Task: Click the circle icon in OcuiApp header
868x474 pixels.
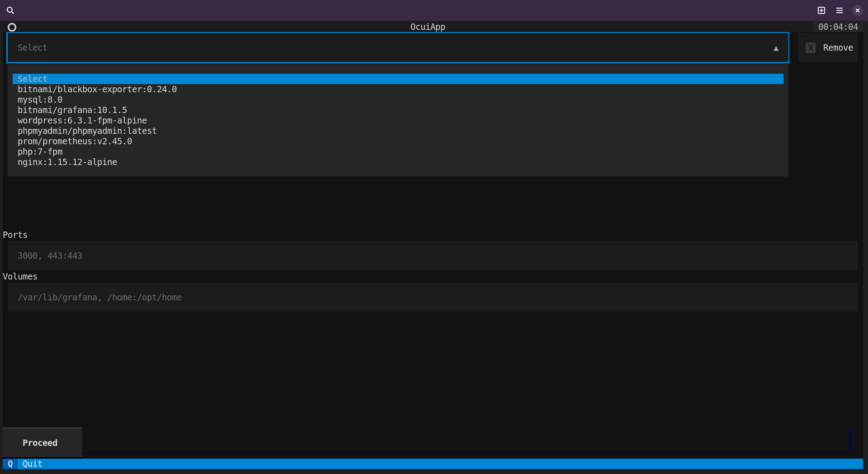Action: tap(12, 27)
